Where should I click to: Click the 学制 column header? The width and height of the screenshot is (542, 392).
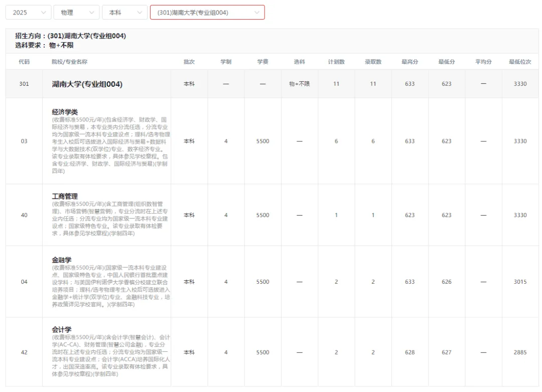click(226, 62)
